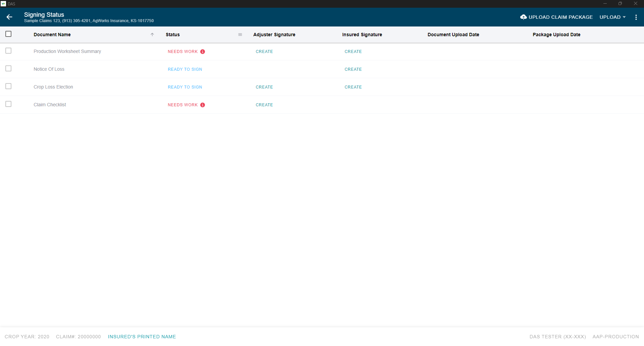Click READY TO SIGN status for Crop Loss Election
The image size is (644, 346).
185,87
